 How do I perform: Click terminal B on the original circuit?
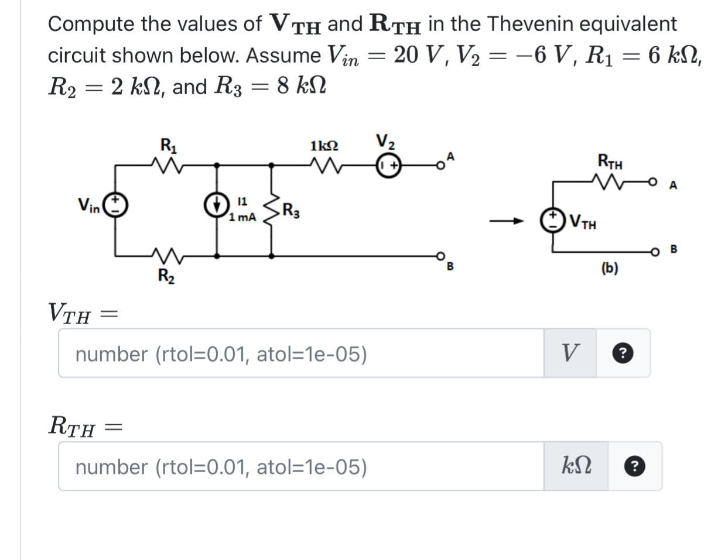[x=441, y=256]
